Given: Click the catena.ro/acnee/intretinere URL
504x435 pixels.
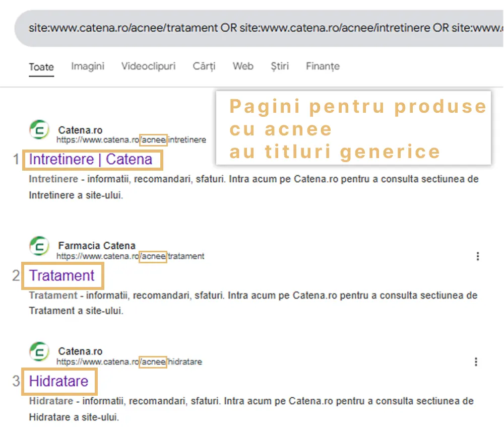Looking at the screenshot, I should coord(131,139).
